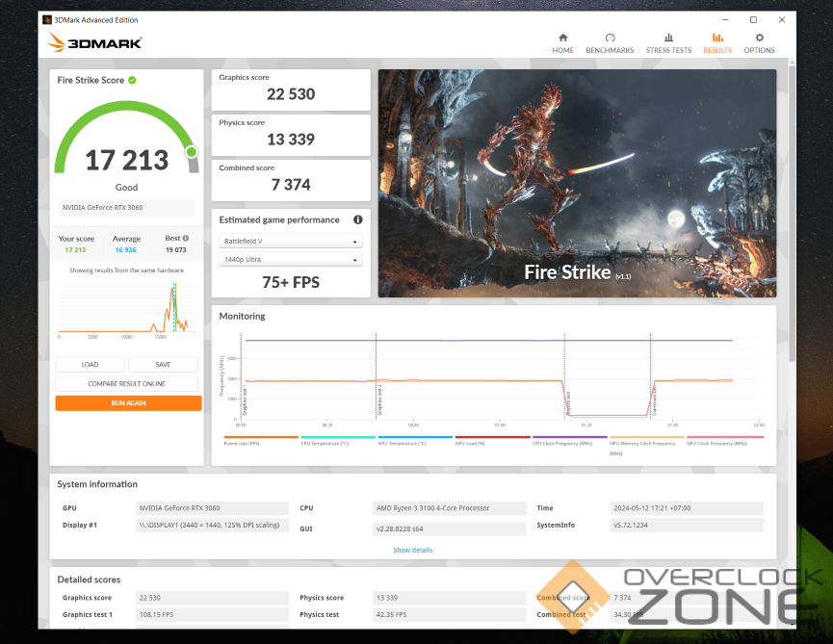This screenshot has width=833, height=644.
Task: Click the score distribution histogram chart
Action: click(x=126, y=310)
